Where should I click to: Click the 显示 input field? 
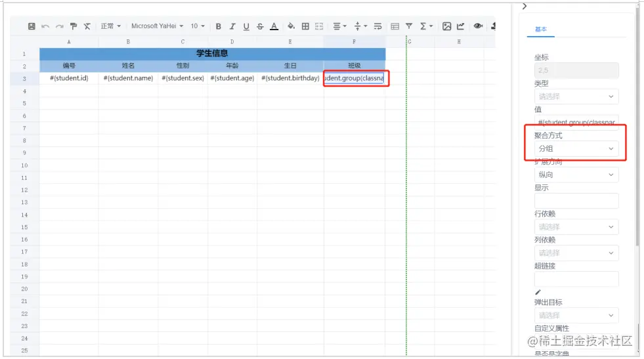tap(576, 201)
